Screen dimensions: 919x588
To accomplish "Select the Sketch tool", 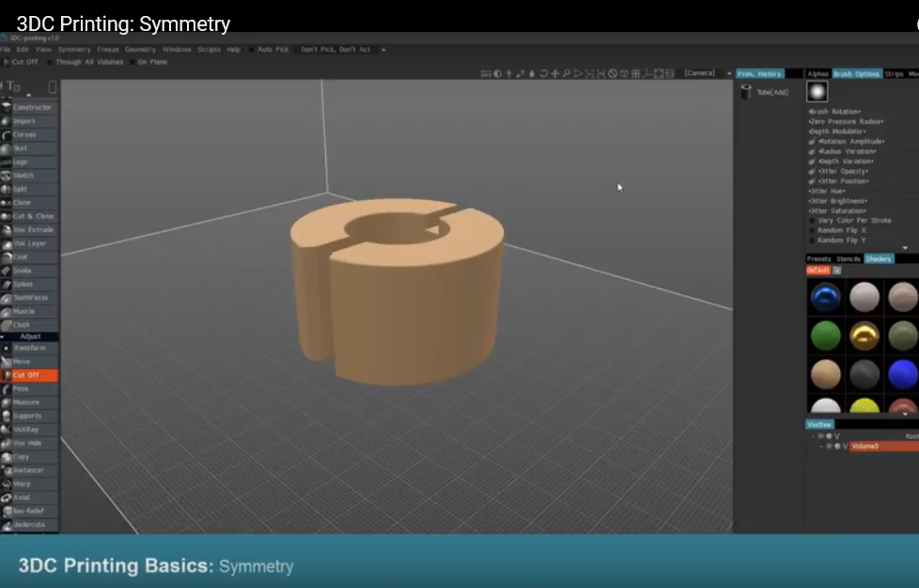I will (29, 175).
